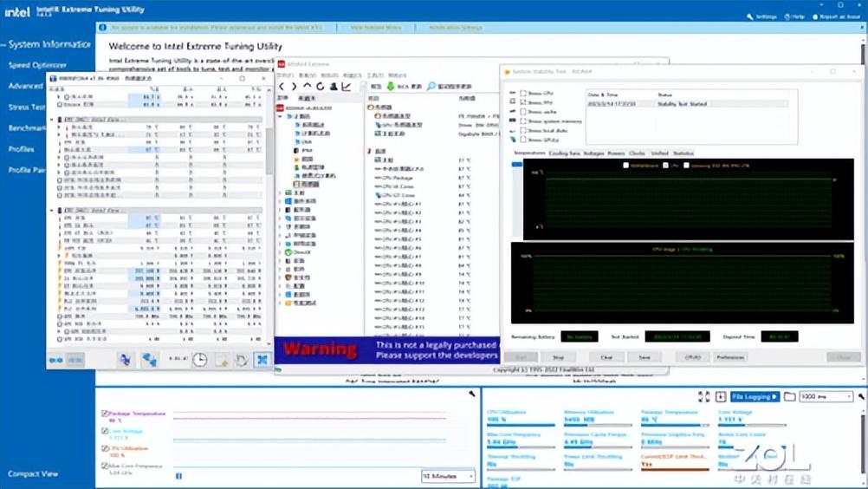This screenshot has height=489, width=868.
Task: Click the download icon beside File Logging
Action: (x=721, y=396)
